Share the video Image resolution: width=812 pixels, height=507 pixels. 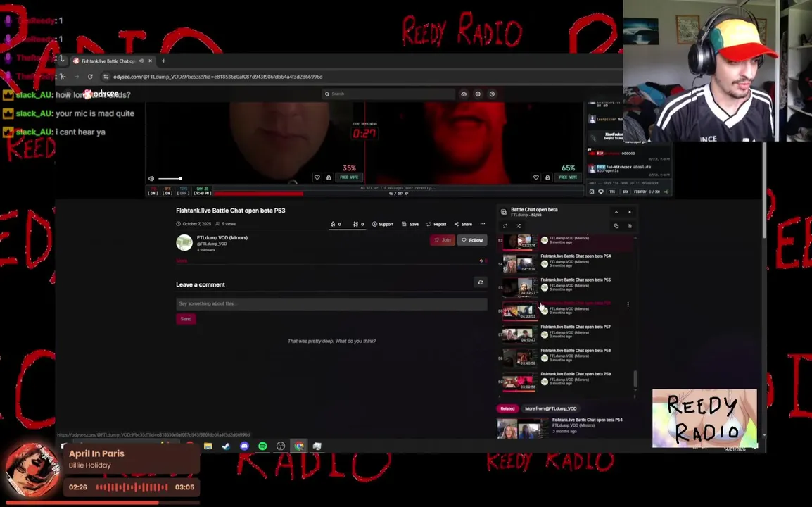pos(464,224)
